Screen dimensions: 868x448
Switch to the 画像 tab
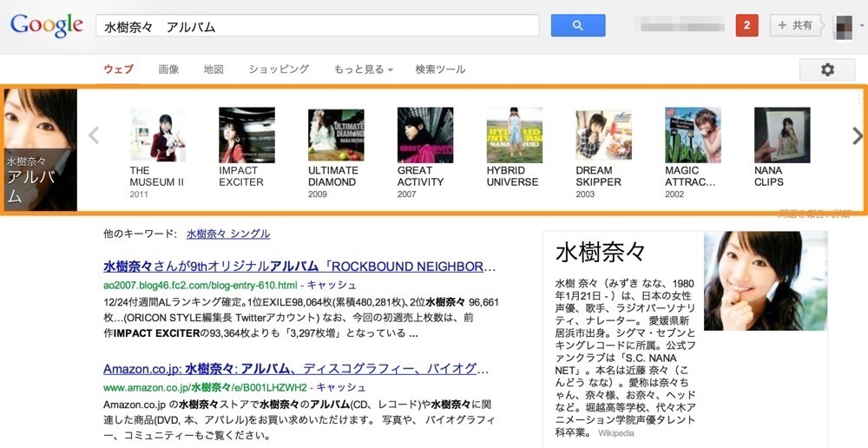point(168,69)
